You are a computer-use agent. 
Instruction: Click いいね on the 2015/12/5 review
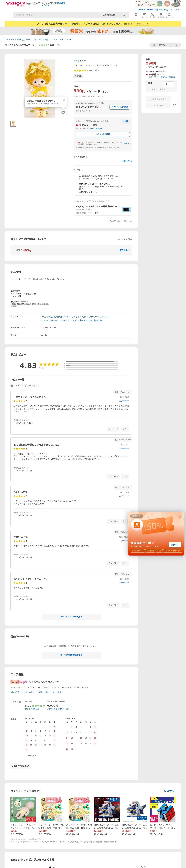(x=113, y=429)
